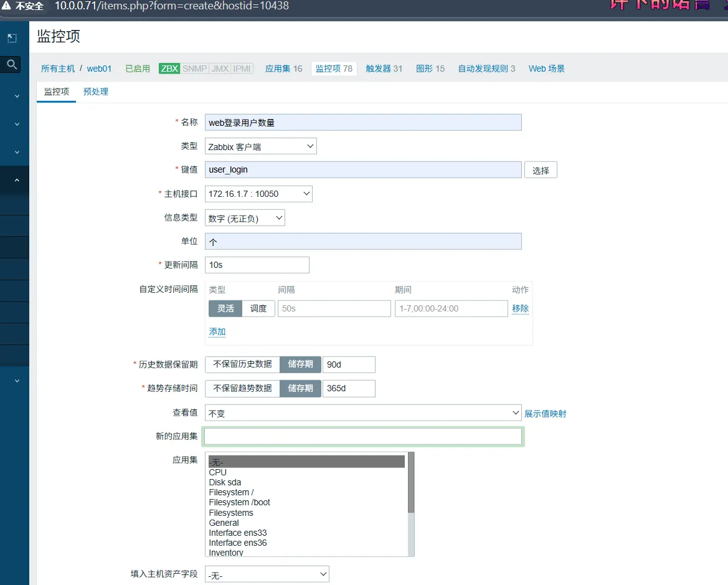The width and height of the screenshot is (728, 585).
Task: Click the 展示值映射 link
Action: point(545,414)
